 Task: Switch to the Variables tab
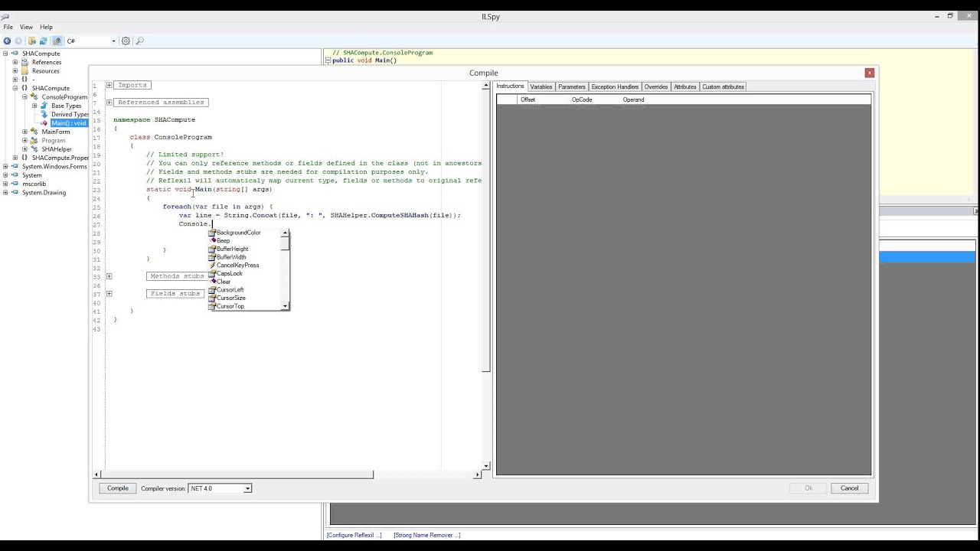coord(541,86)
